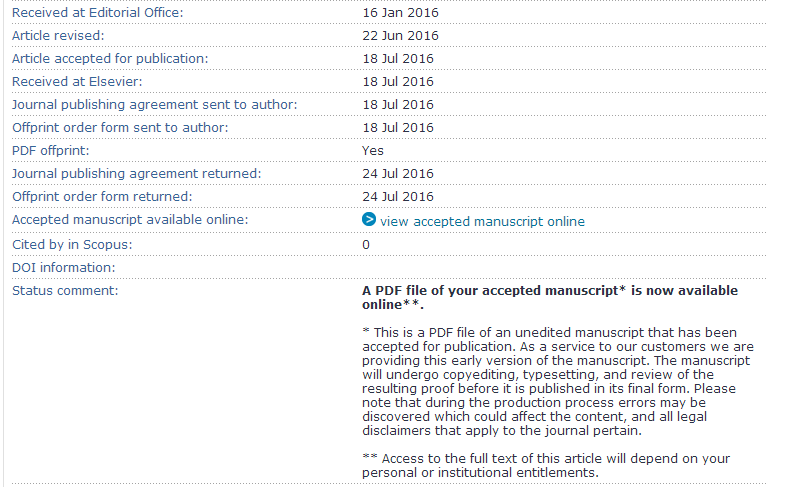This screenshot has width=807, height=487.
Task: Click the bold accepted manuscript status heading
Action: coord(549,297)
